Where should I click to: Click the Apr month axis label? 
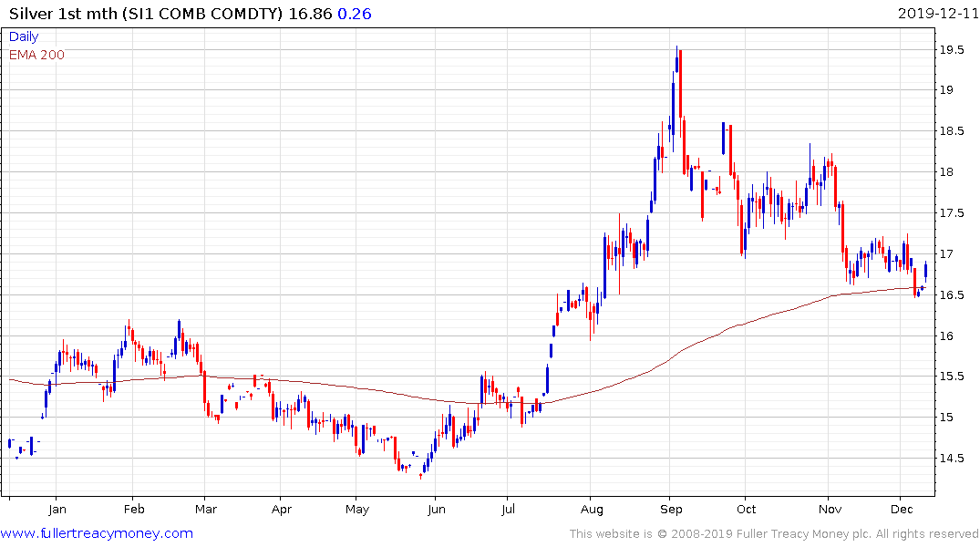click(282, 510)
